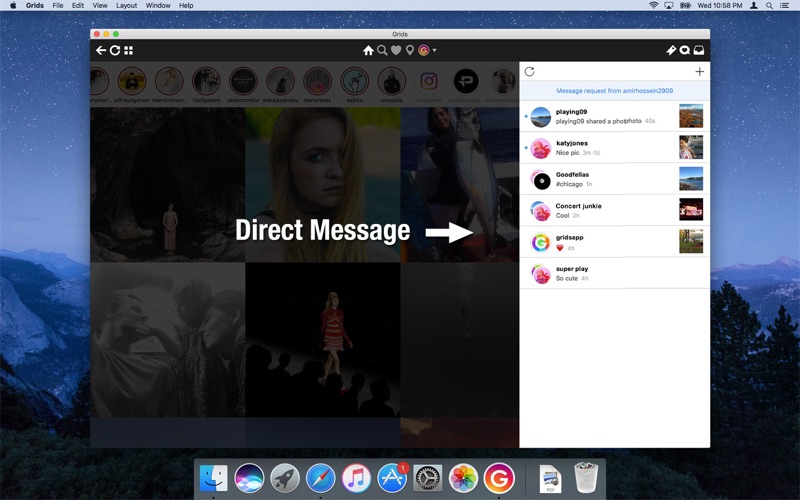Screen dimensions: 800x500
Task: Open the account profile G avatar in toolbar
Action: (x=423, y=50)
